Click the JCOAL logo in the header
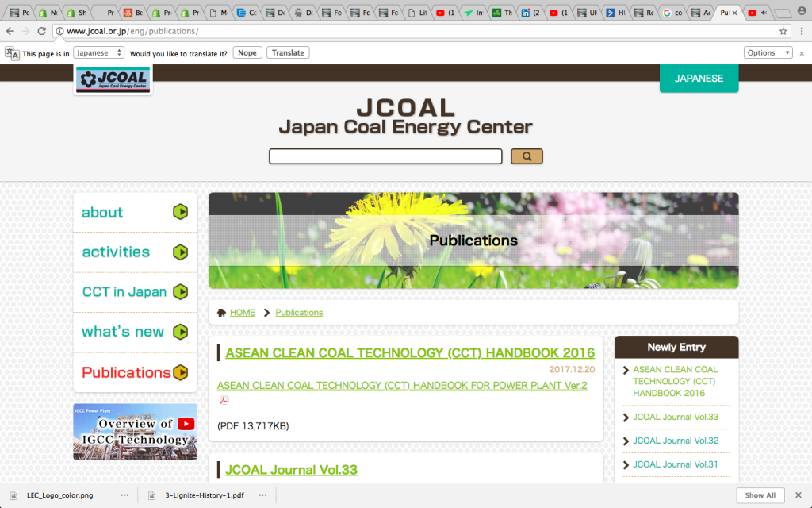Viewport: 812px width, 508px height. (x=112, y=79)
